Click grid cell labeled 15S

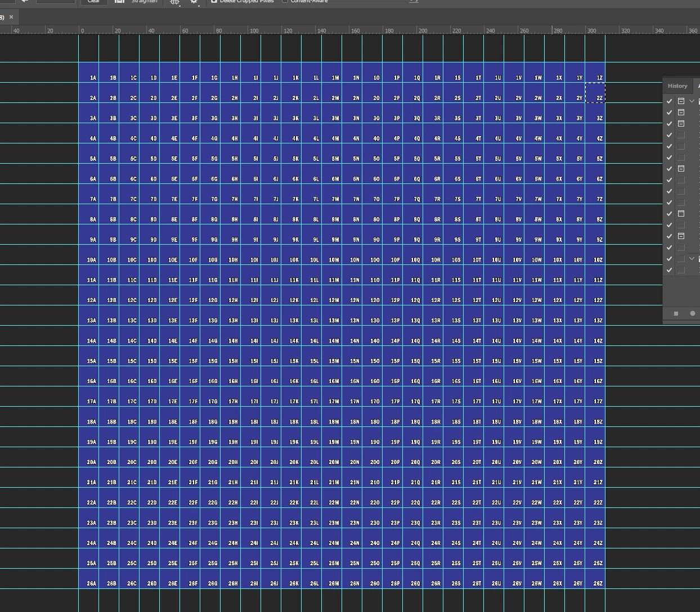tap(454, 355)
